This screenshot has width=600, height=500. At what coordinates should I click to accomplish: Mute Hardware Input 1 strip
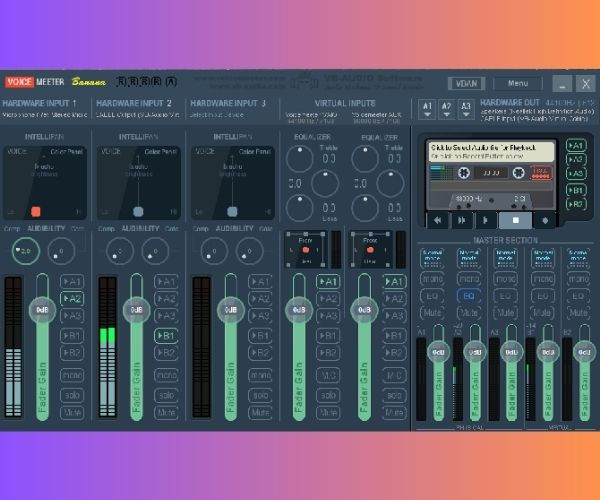point(72,412)
